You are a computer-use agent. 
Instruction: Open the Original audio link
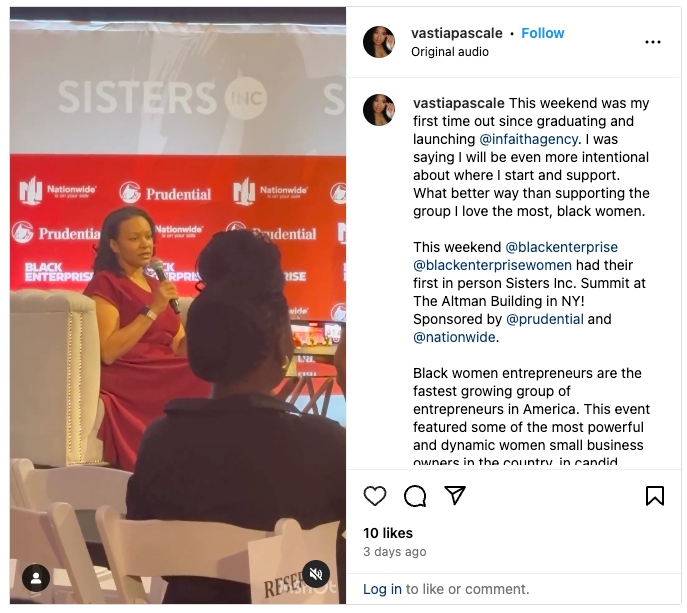(450, 52)
